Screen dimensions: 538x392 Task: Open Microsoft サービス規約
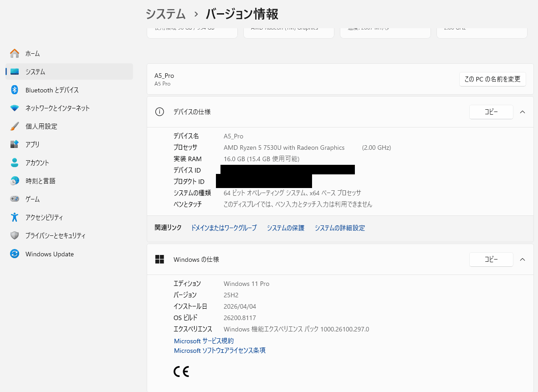pyautogui.click(x=204, y=341)
